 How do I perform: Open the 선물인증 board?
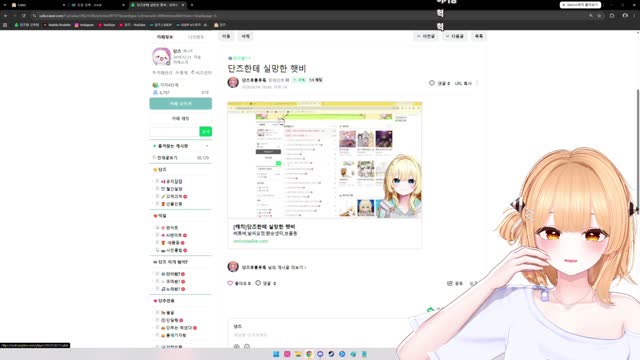pyautogui.click(x=174, y=204)
